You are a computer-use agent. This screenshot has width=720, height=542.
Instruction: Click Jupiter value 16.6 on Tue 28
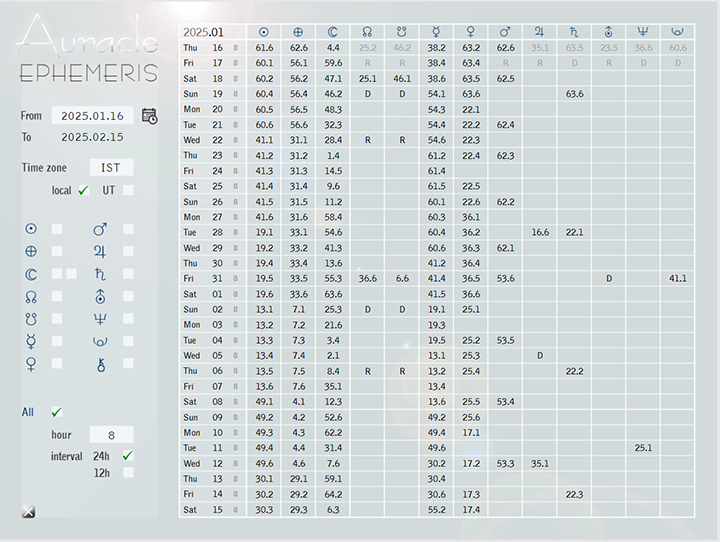540,232
